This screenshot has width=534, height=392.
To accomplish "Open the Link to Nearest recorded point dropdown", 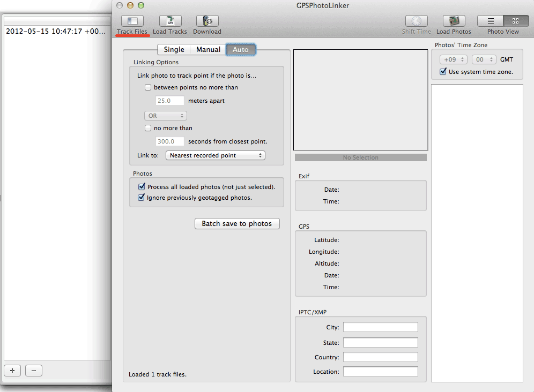I will 215,155.
